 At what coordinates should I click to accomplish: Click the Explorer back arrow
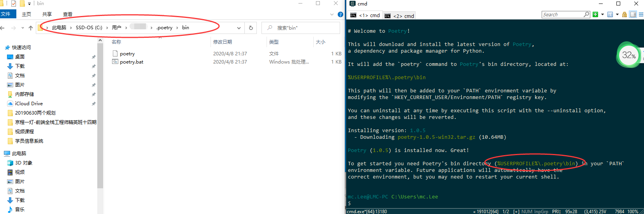[x=3, y=28]
